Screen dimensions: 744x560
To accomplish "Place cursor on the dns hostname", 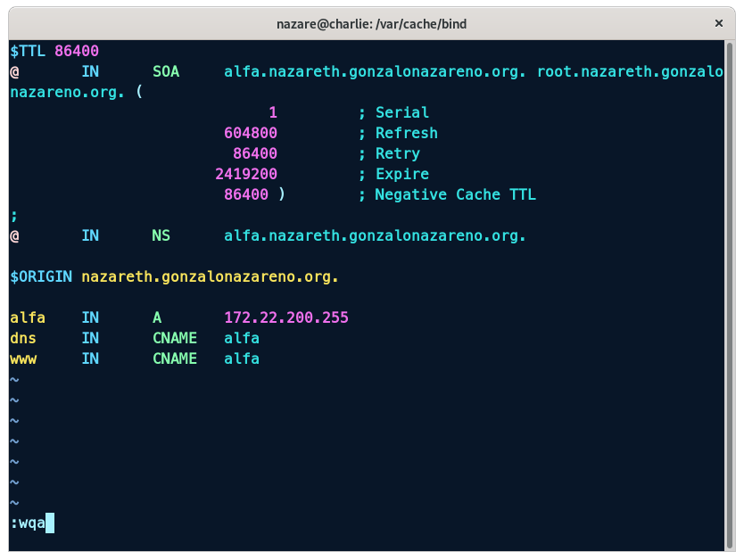I will (x=23, y=339).
